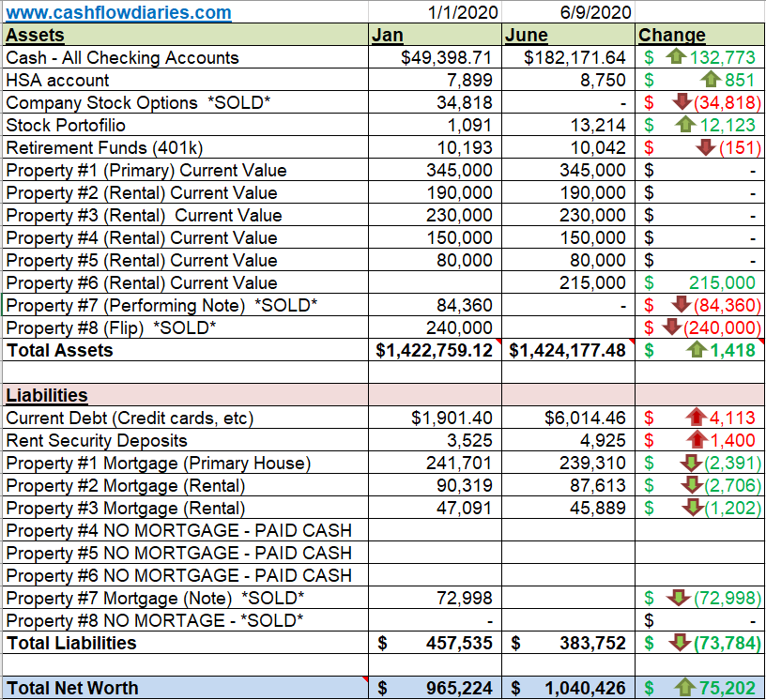Screen dimensions: 766x700
Task: Click down arrow in Property #7 Mortgage row
Action: tap(678, 597)
